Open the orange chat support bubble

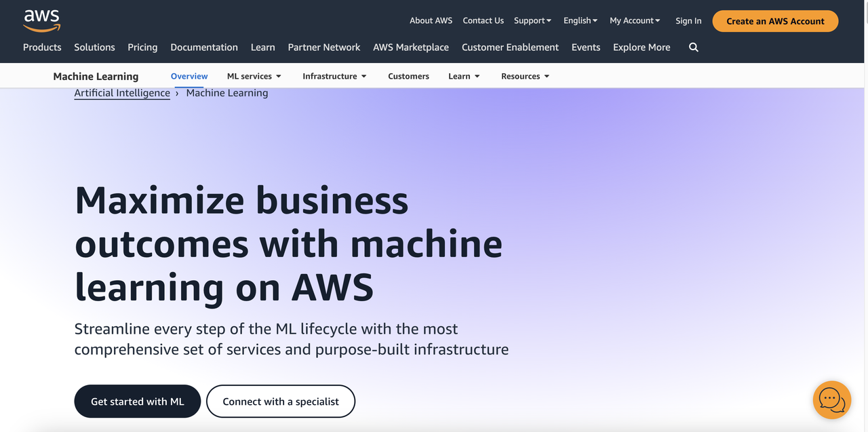point(832,399)
